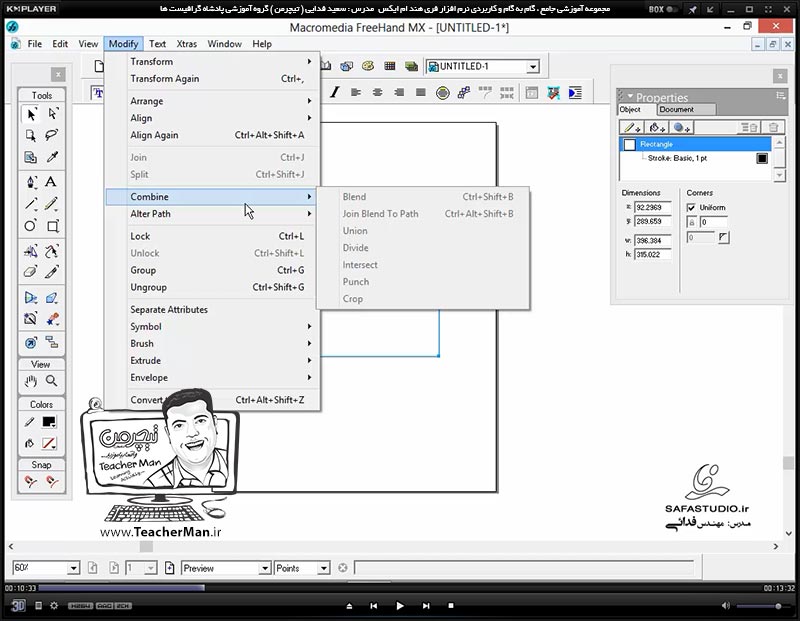The image size is (800, 621).
Task: Select the Knife tool
Action: tap(51, 272)
